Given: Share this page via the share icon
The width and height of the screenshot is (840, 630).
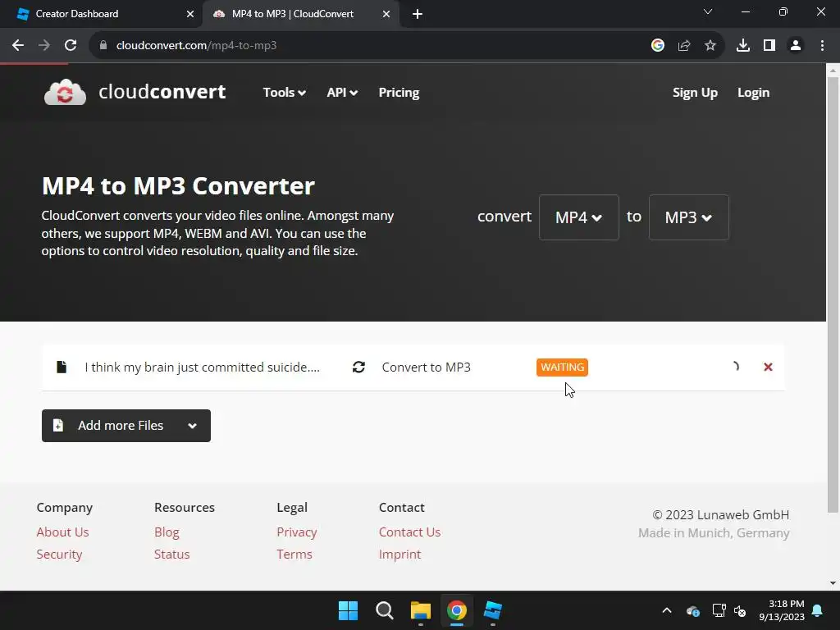Looking at the screenshot, I should tap(684, 46).
